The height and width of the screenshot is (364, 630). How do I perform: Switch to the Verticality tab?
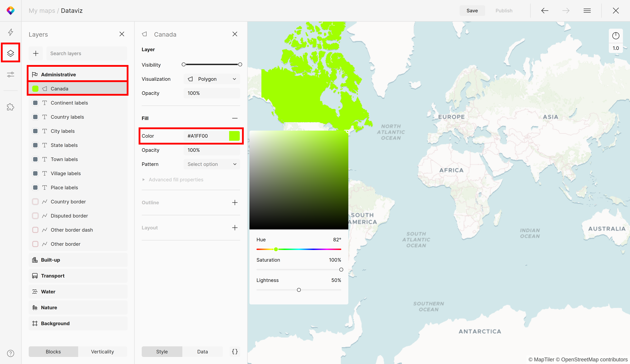102,351
